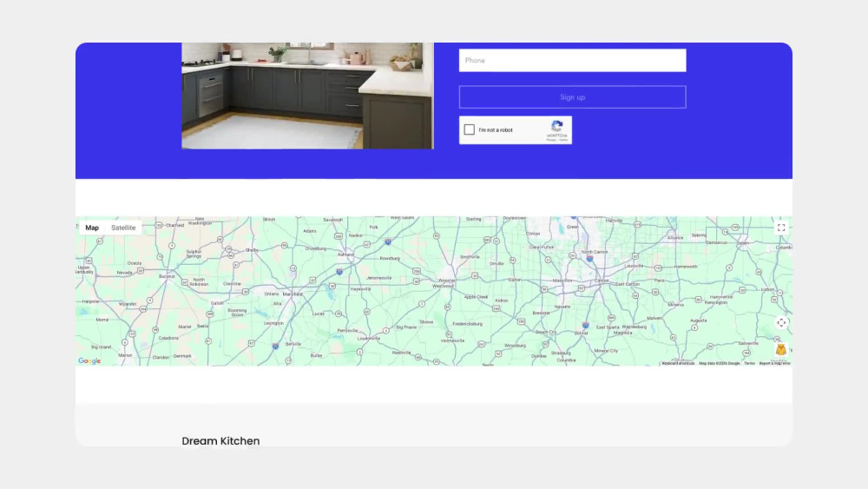The image size is (868, 489).
Task: Click Ashland label on the map
Action: point(345,254)
